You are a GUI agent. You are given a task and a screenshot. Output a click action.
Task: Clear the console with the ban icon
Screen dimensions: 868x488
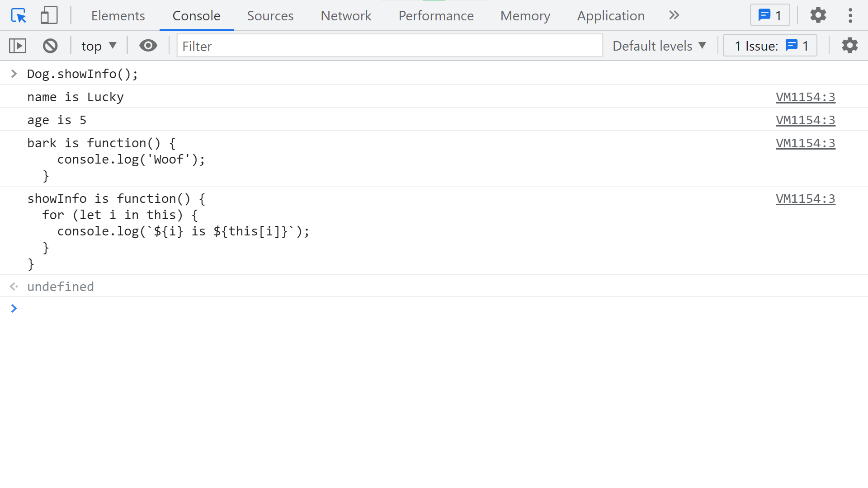click(x=50, y=46)
